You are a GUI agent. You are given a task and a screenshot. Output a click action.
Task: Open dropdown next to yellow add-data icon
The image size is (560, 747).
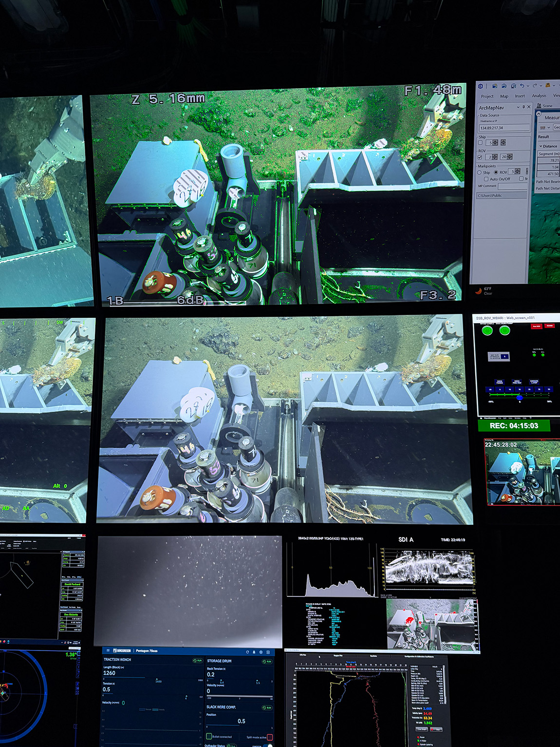click(554, 85)
